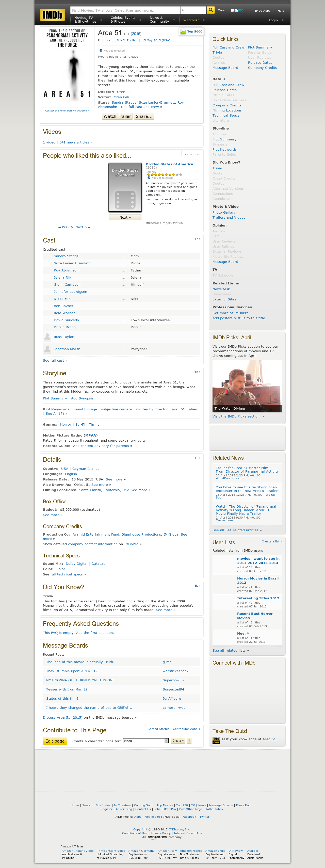The width and height of the screenshot is (325, 868).
Task: Go to Next 6 recommendations
Action: 83,228
